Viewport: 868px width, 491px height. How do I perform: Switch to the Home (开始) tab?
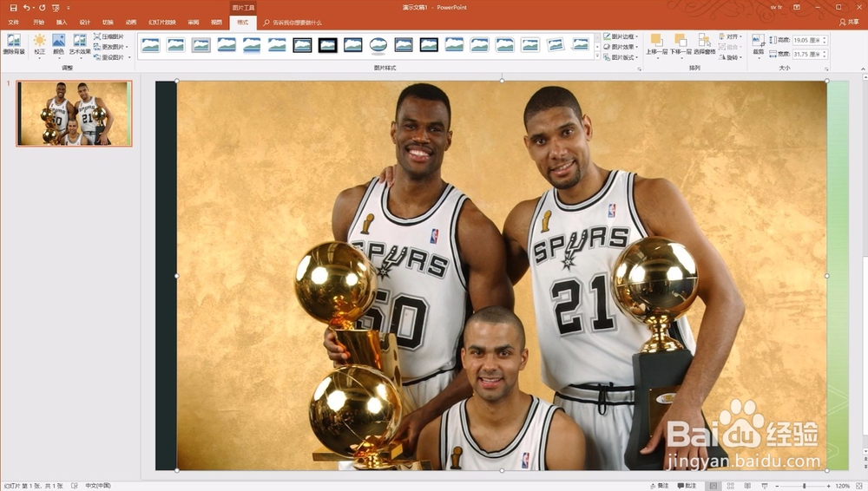click(x=38, y=23)
